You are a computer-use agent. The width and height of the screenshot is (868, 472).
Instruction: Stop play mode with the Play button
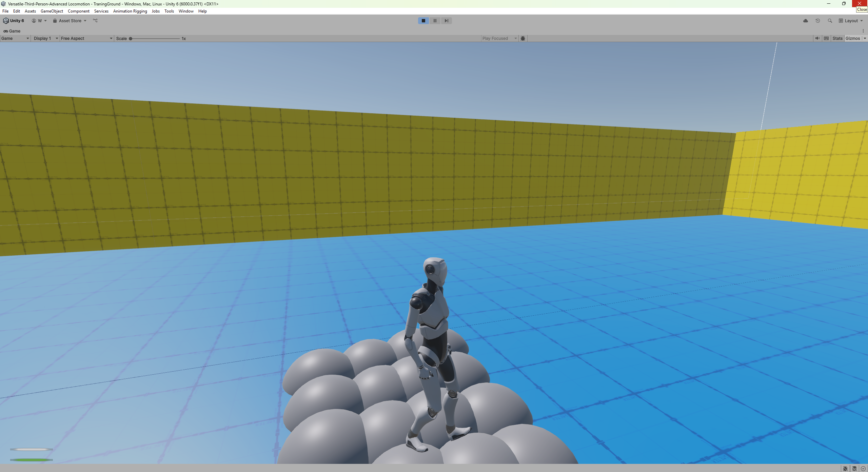[423, 21]
